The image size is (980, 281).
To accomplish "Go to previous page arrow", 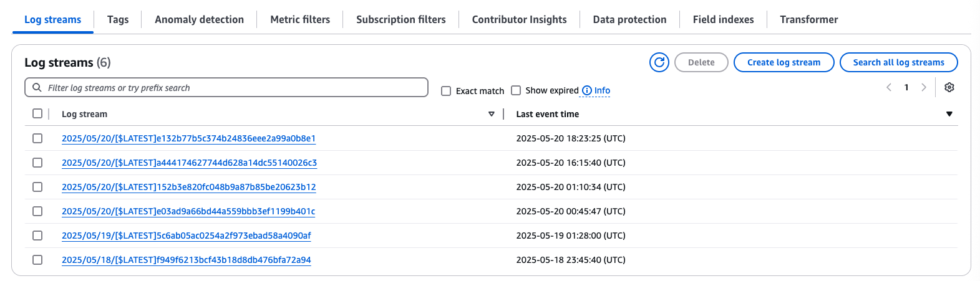I will click(889, 87).
